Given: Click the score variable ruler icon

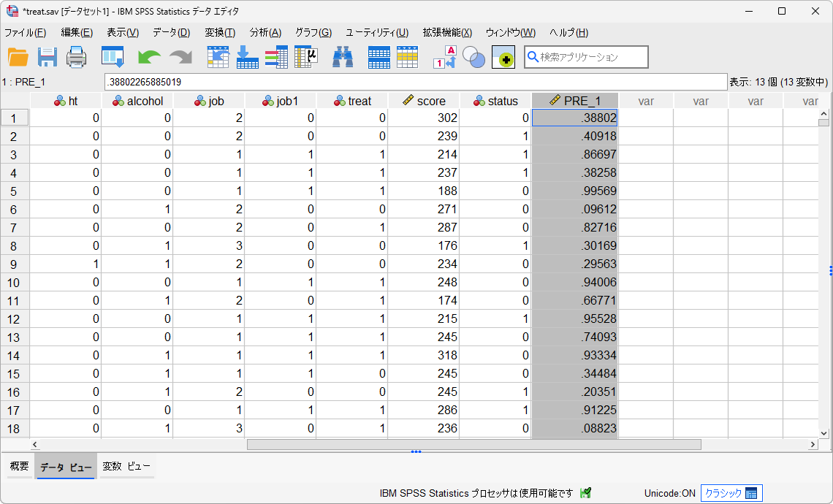Looking at the screenshot, I should pos(408,100).
